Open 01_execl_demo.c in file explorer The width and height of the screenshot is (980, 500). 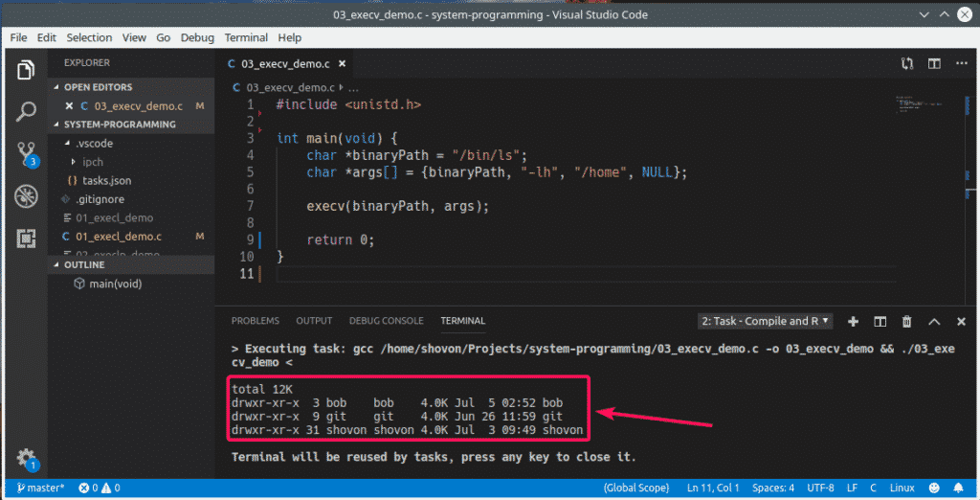tap(118, 236)
